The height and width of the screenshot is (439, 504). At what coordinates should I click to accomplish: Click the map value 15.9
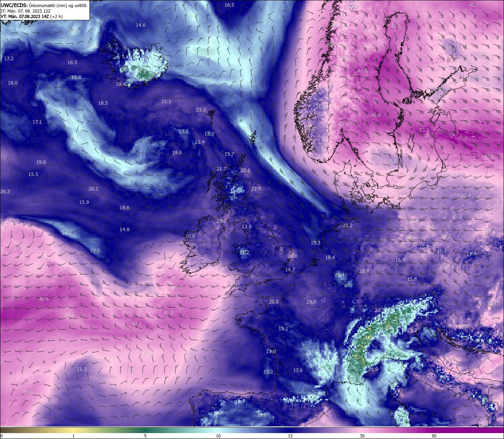[84, 202]
